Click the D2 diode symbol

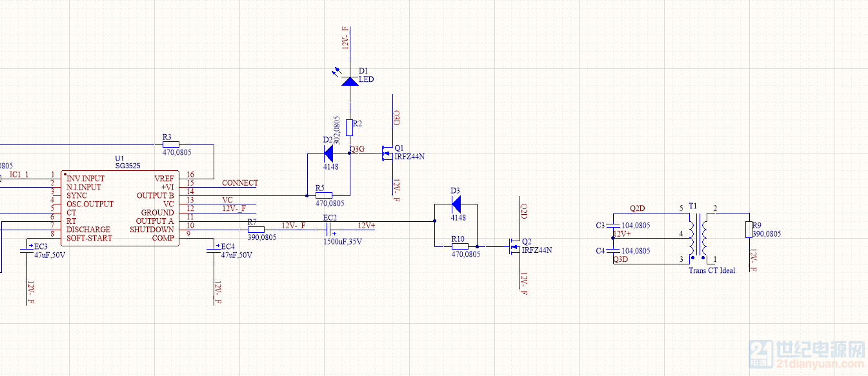[328, 153]
